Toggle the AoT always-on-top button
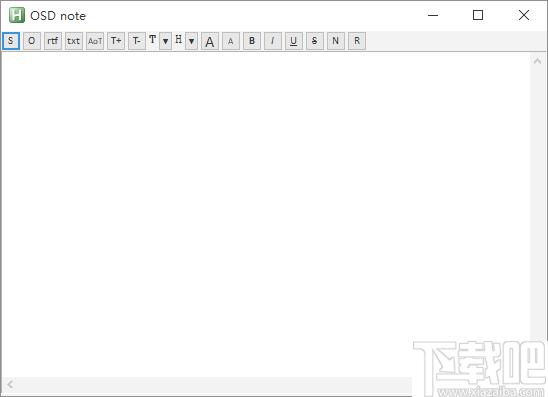 [x=95, y=41]
